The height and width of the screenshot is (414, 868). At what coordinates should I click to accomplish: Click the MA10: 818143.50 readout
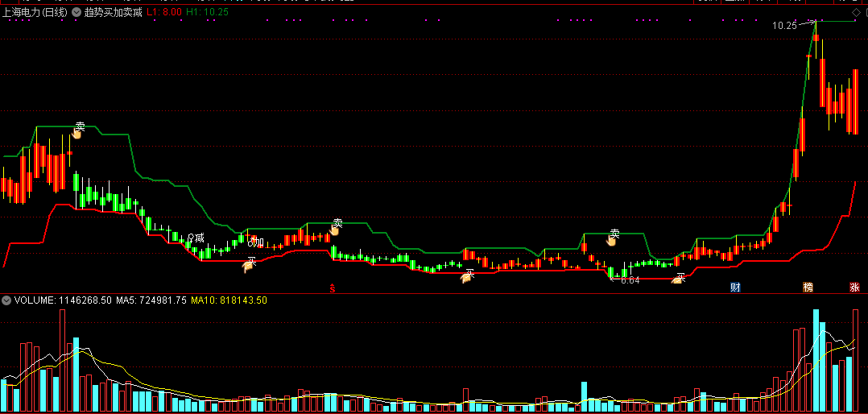229,300
